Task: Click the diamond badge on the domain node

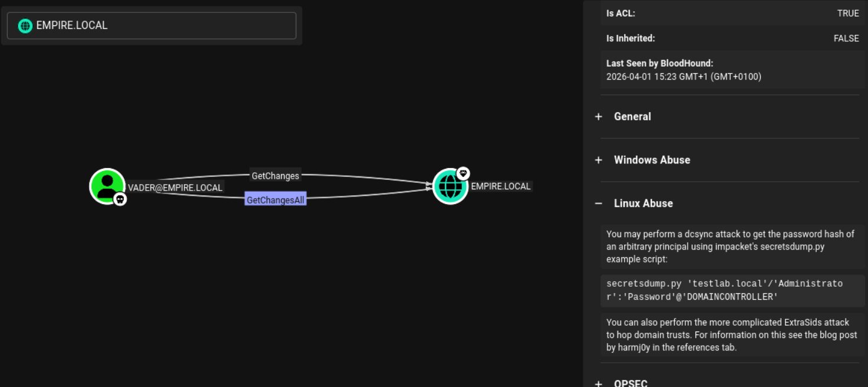Action: click(464, 173)
